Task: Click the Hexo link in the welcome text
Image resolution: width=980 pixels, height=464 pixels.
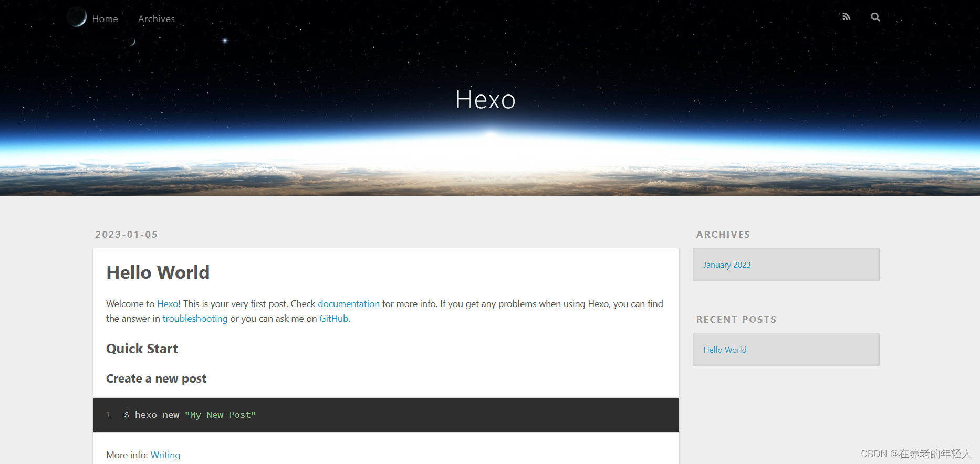Action: point(168,303)
